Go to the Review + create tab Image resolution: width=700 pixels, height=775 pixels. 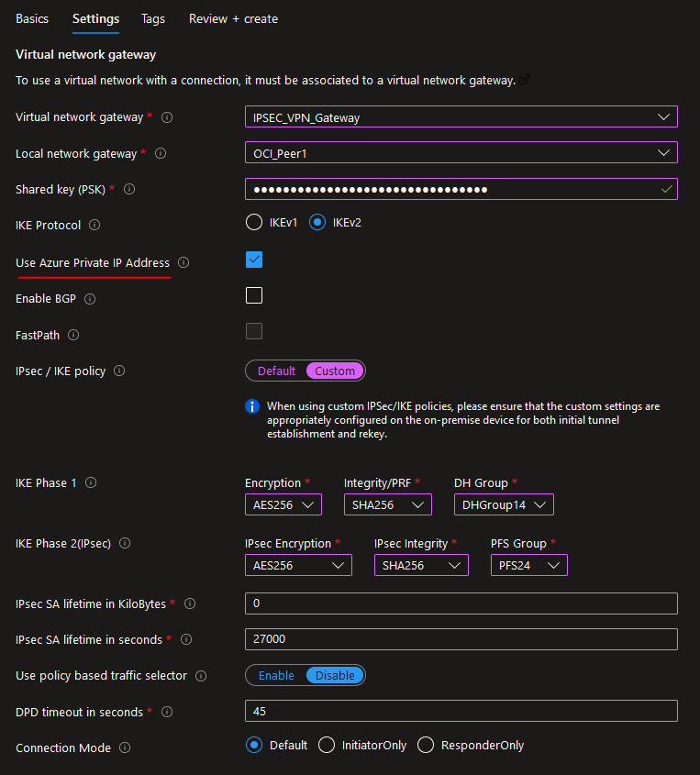tap(233, 18)
